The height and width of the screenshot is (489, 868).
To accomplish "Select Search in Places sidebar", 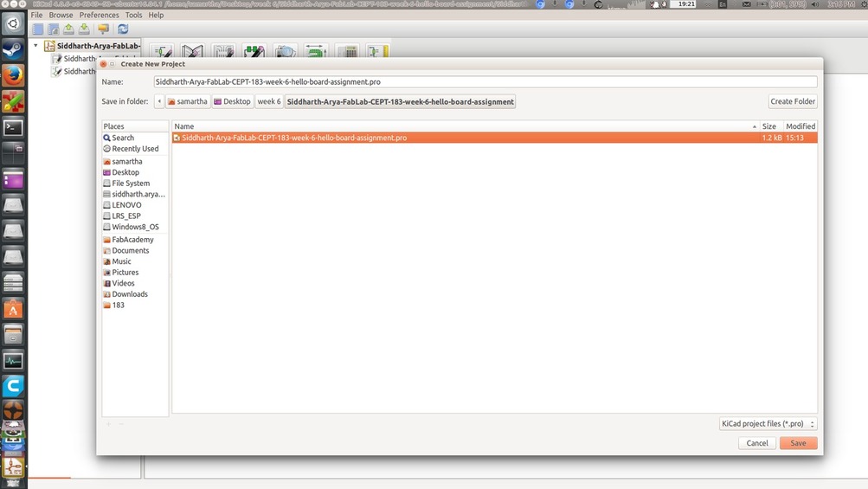I will click(135, 138).
